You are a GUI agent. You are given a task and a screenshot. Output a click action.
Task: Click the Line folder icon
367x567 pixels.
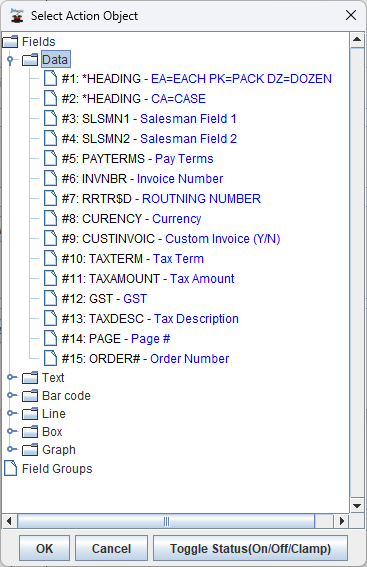click(30, 413)
